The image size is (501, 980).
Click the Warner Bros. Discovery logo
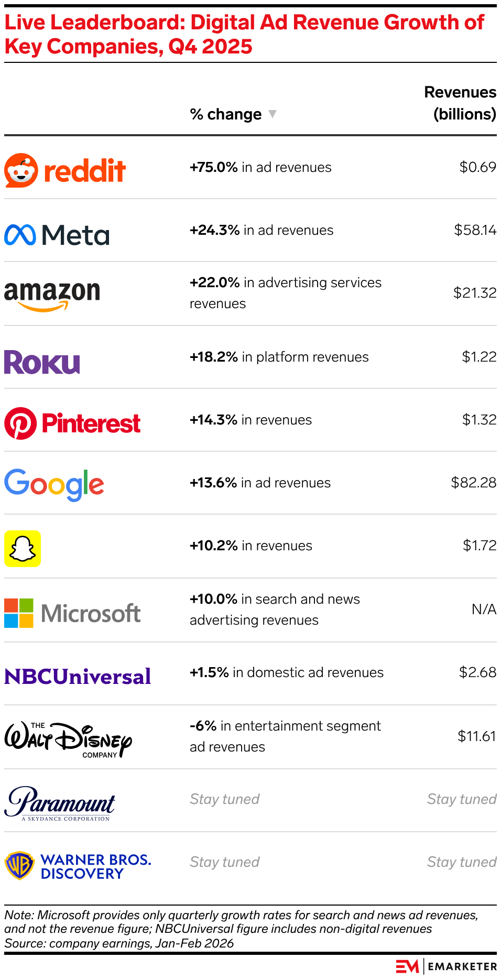[78, 866]
